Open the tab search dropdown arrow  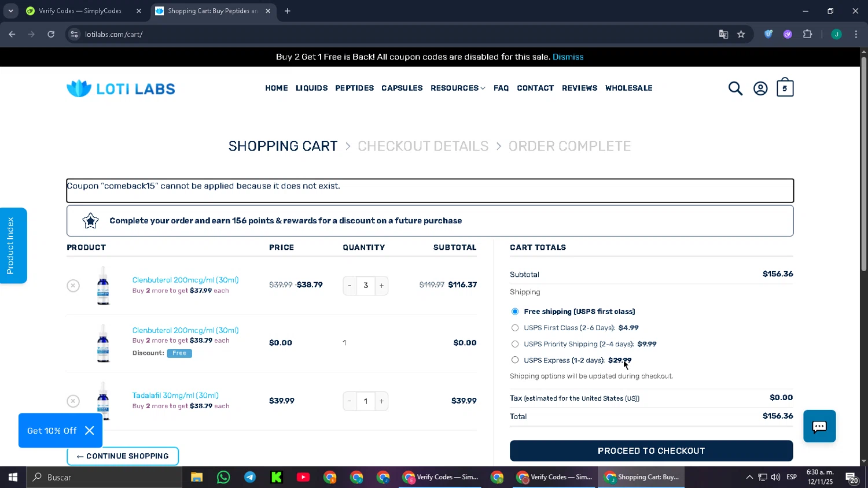(x=10, y=11)
